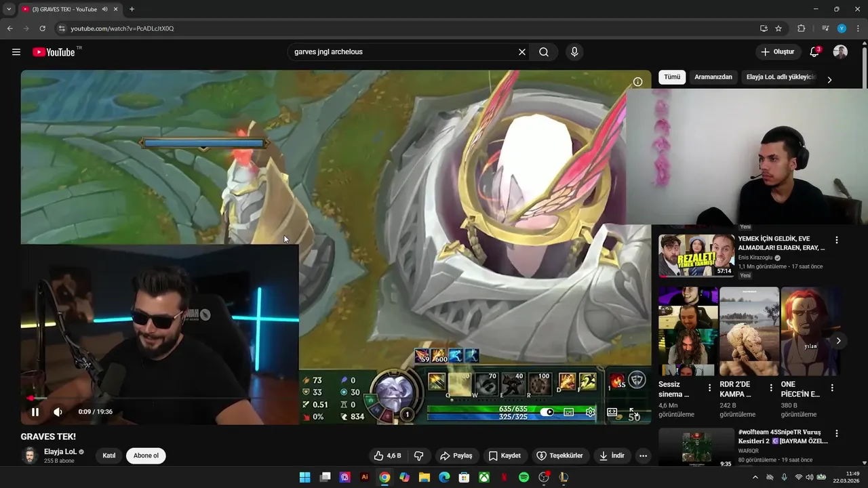The height and width of the screenshot is (488, 868).
Task: Reload the page in Chrome
Action: 42,28
